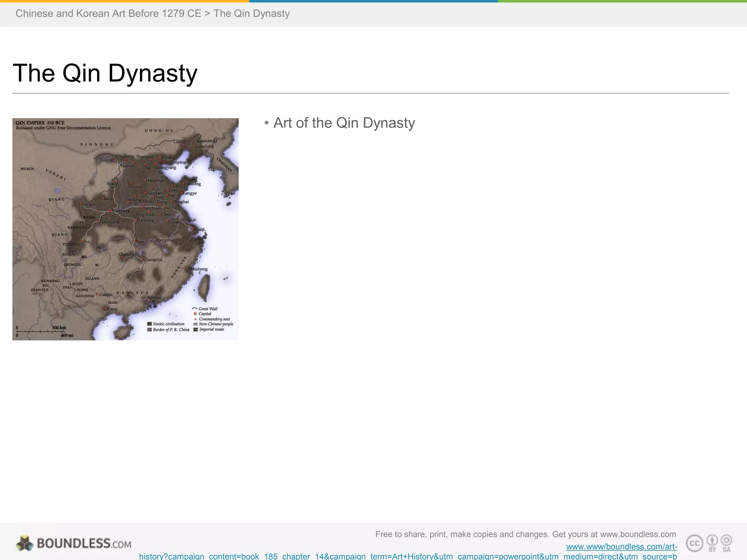
Task: Select the 'Art of the Qin Dynasty' bullet
Action: point(344,123)
